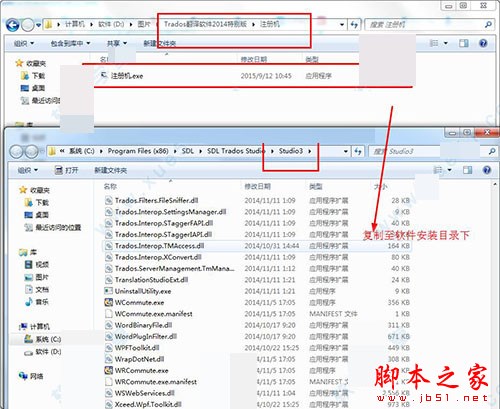The height and width of the screenshot is (409, 500).
Task: Click the Refresh button in the top window's address bar
Action: coord(354,25)
